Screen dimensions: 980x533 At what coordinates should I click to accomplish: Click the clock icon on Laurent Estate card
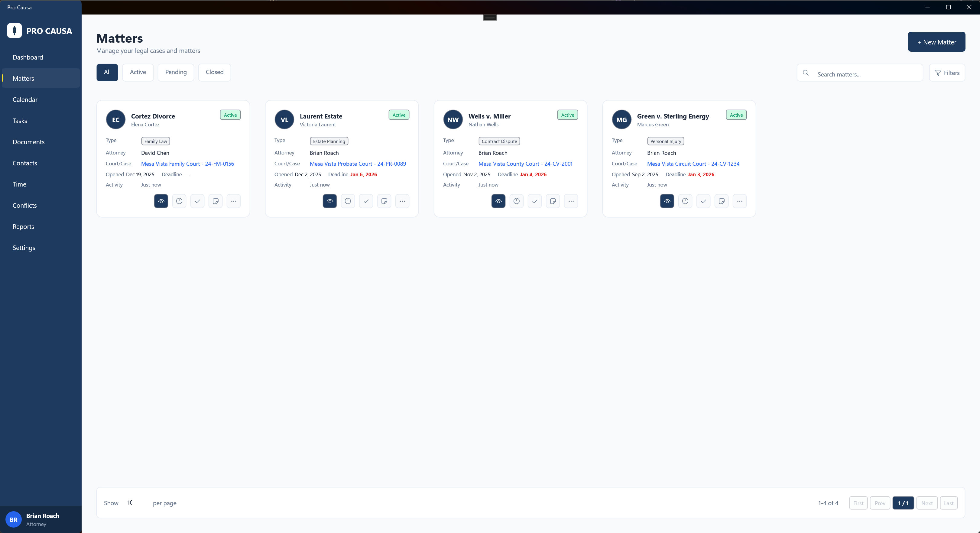click(x=348, y=201)
